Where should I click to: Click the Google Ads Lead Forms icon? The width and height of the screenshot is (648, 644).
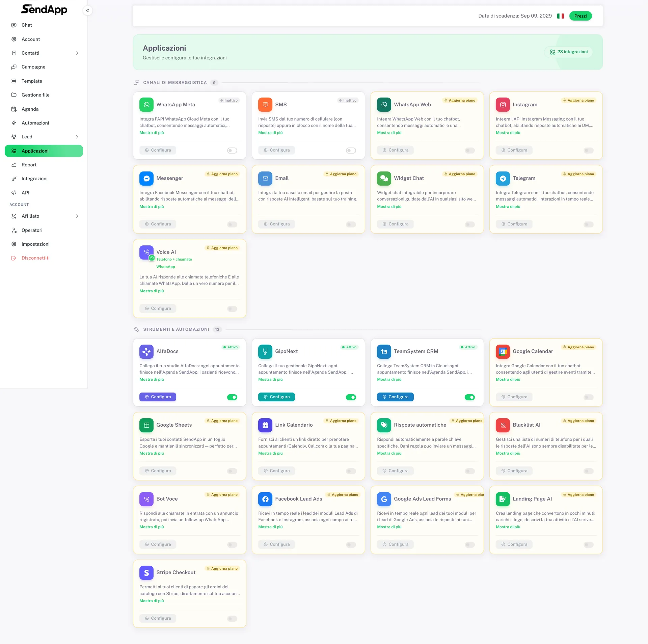(384, 499)
